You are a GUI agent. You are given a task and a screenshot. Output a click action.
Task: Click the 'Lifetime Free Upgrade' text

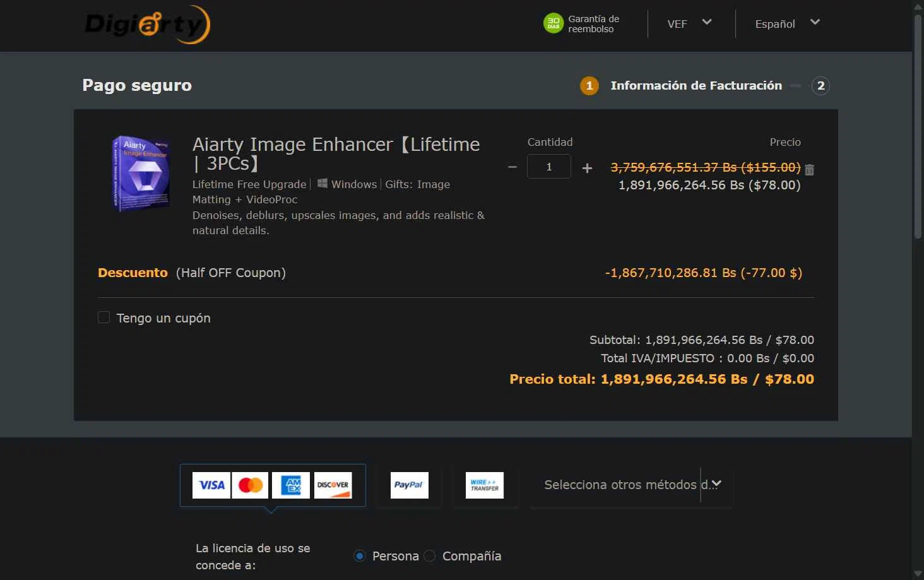tap(249, 184)
